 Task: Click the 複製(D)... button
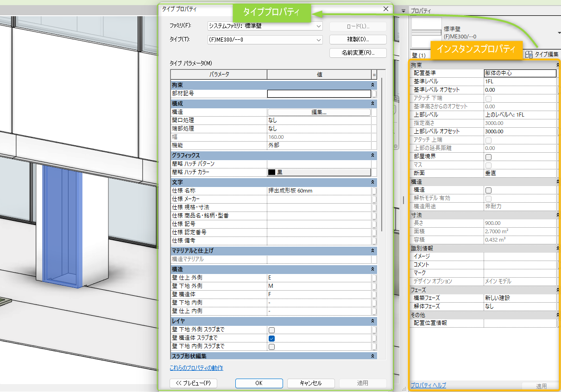click(358, 39)
